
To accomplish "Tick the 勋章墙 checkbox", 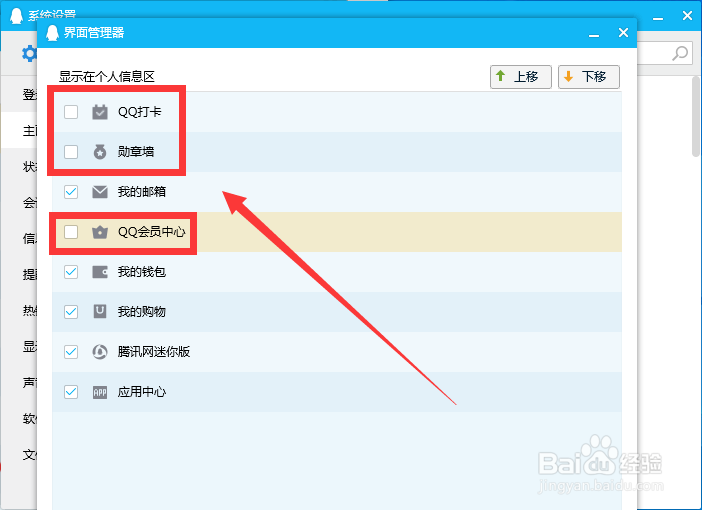I will (x=71, y=152).
